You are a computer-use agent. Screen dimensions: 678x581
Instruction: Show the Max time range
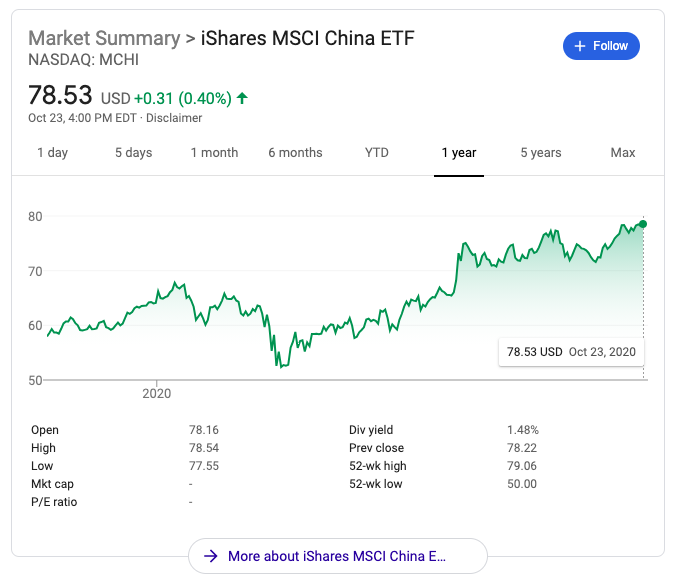coord(623,153)
